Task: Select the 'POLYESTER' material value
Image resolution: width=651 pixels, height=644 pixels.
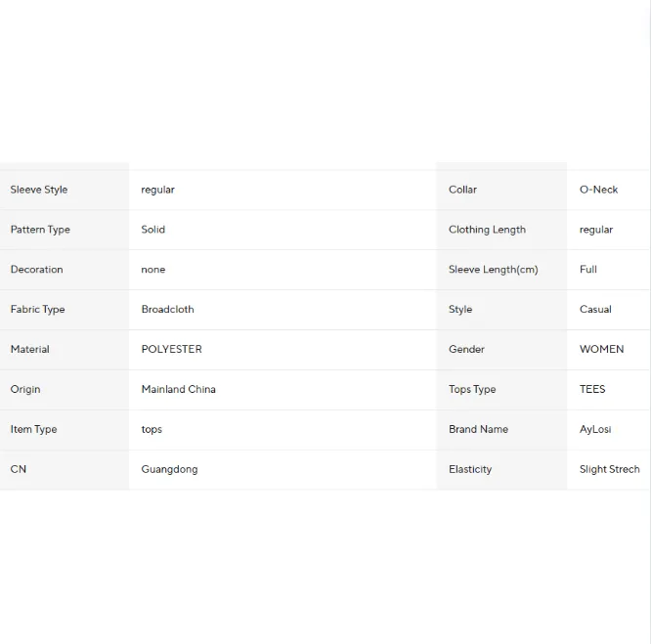Action: tap(171, 349)
